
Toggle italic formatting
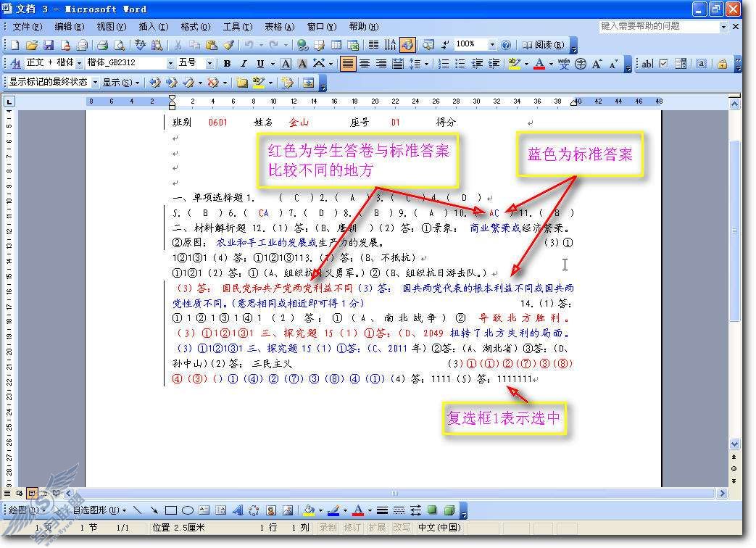pos(244,63)
